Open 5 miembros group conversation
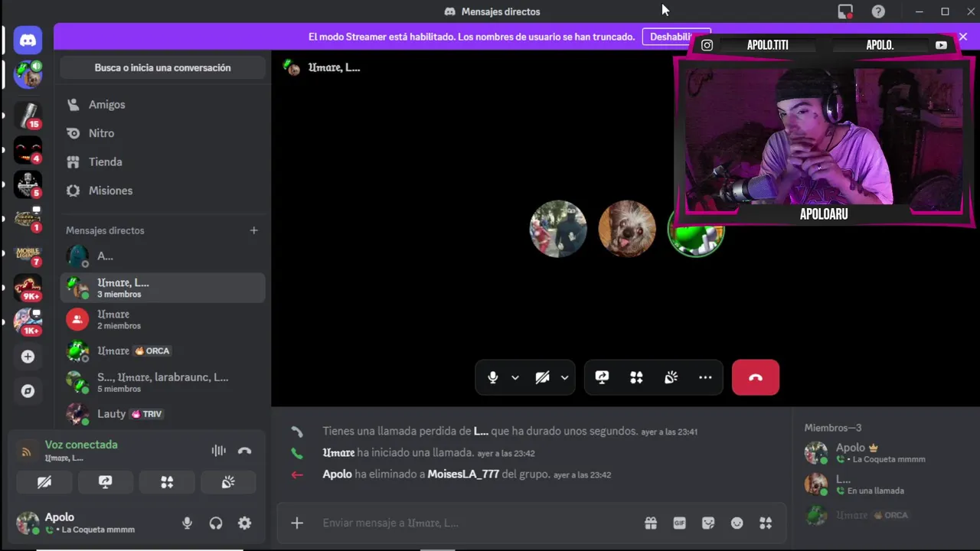Screen dimensions: 980x551 point(162,382)
